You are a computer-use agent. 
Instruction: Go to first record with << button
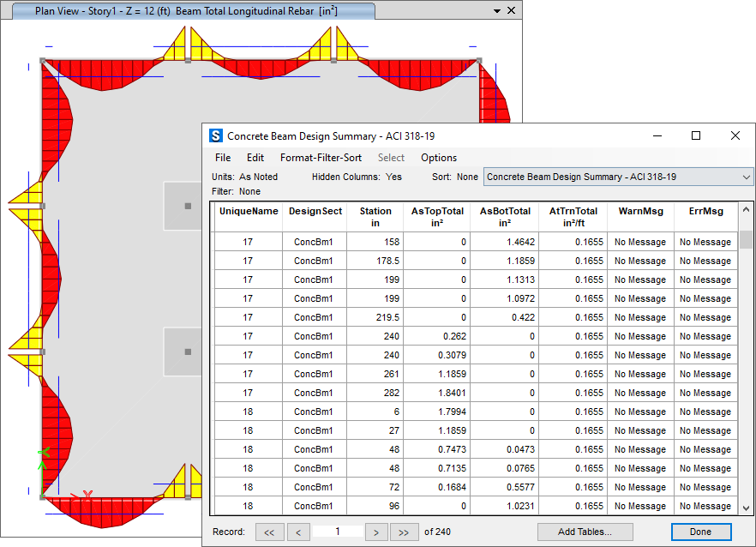268,532
